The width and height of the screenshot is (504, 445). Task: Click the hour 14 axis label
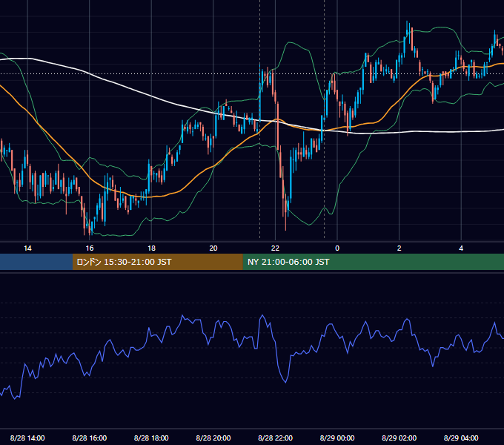(27, 248)
